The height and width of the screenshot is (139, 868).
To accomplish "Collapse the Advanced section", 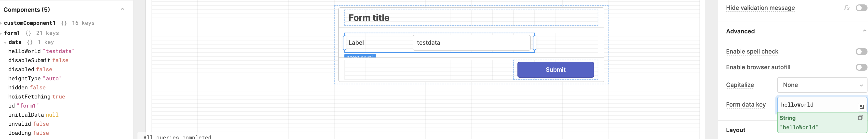I will pyautogui.click(x=864, y=31).
